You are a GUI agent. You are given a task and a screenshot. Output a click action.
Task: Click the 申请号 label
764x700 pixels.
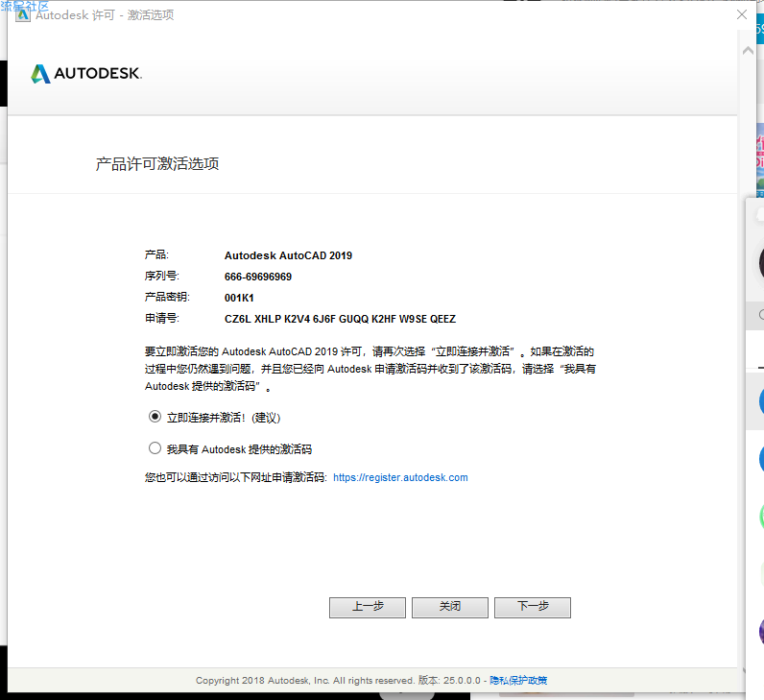point(162,319)
